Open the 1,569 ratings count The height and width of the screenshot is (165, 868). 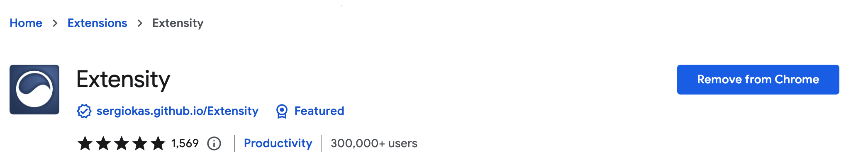(x=185, y=143)
